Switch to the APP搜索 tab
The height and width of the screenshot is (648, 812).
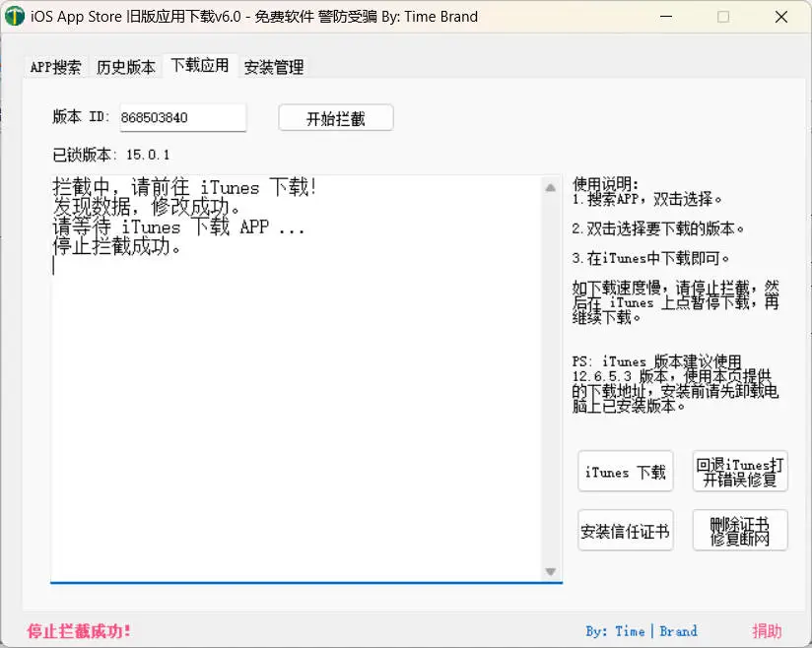tap(55, 67)
